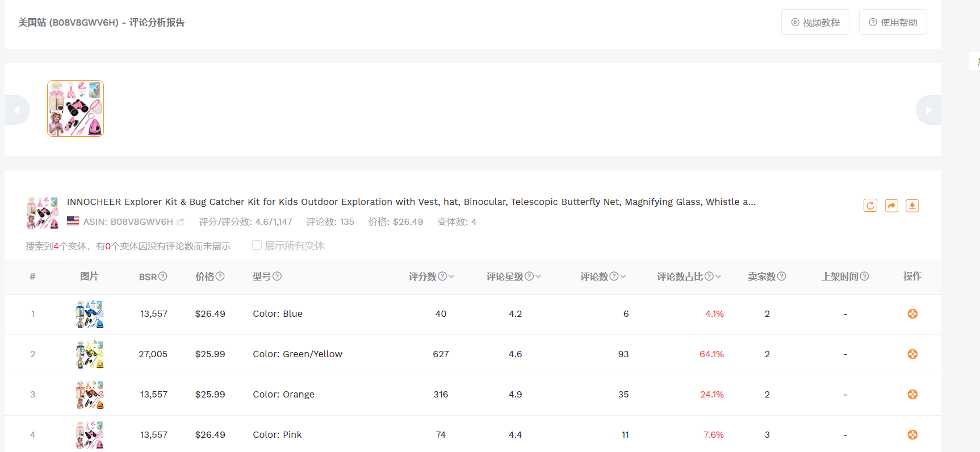
Task: Click the 'Color: Orange' model cell
Action: [283, 395]
